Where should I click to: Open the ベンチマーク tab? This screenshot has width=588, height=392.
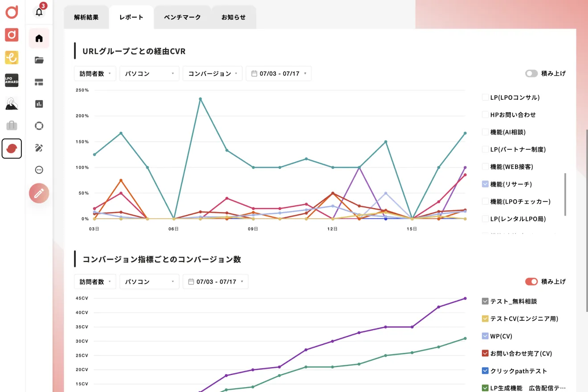click(182, 17)
